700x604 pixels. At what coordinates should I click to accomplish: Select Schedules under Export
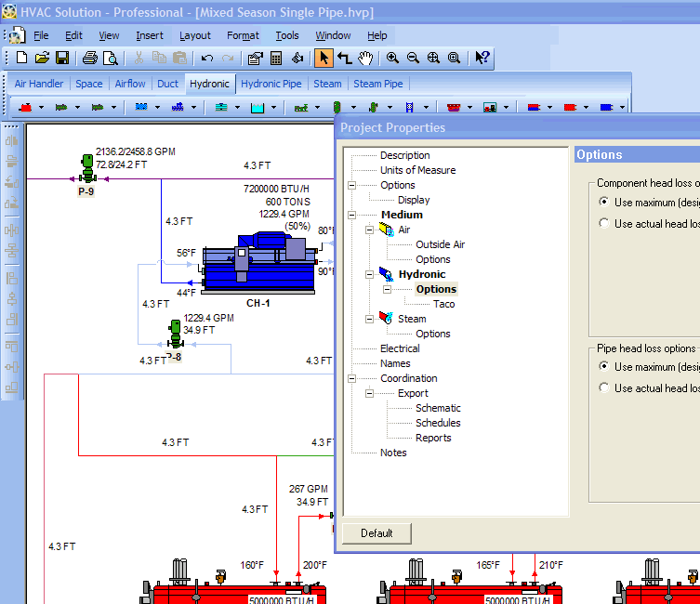[438, 423]
